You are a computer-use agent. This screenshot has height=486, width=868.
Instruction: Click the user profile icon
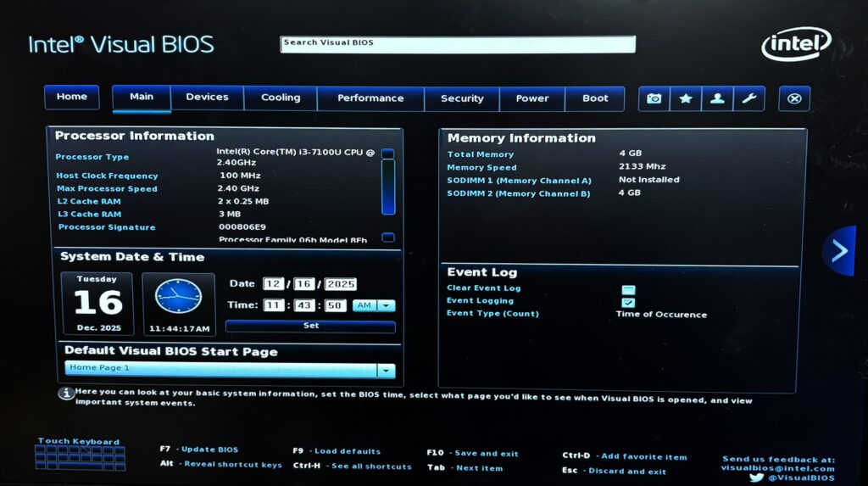tap(717, 98)
